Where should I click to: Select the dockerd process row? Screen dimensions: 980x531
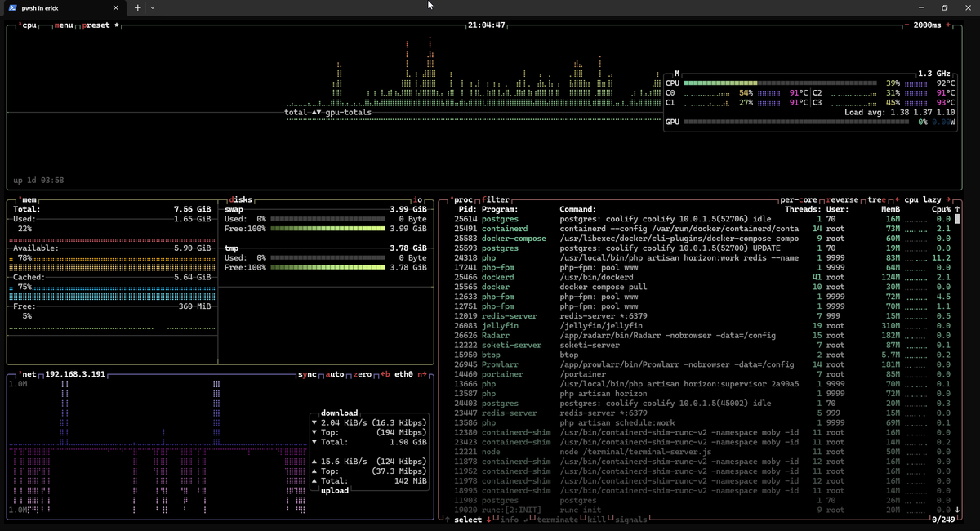coord(703,278)
